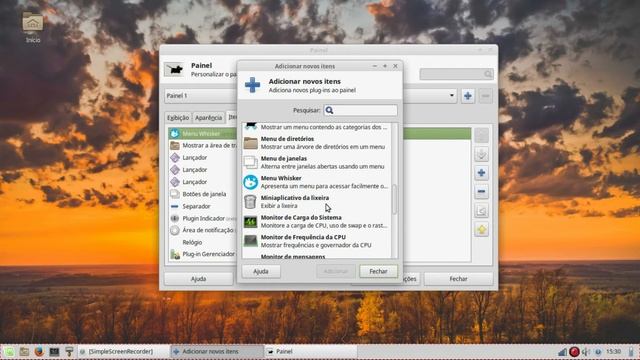Click the green graph icon of System Load Monitor

251,222
